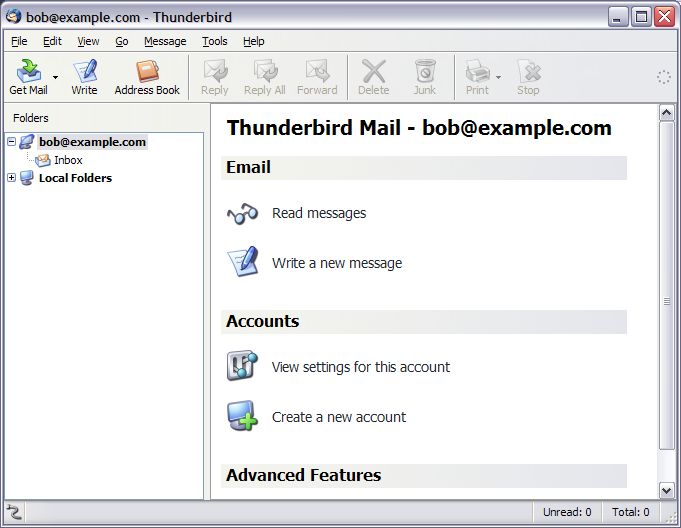Open the Tools menu
This screenshot has height=528, width=681.
(x=215, y=41)
